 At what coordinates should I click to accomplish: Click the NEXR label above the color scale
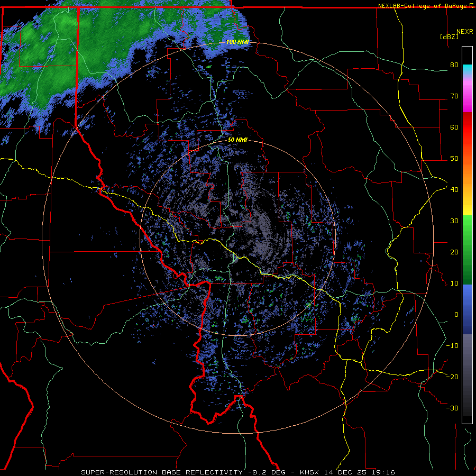465,32
